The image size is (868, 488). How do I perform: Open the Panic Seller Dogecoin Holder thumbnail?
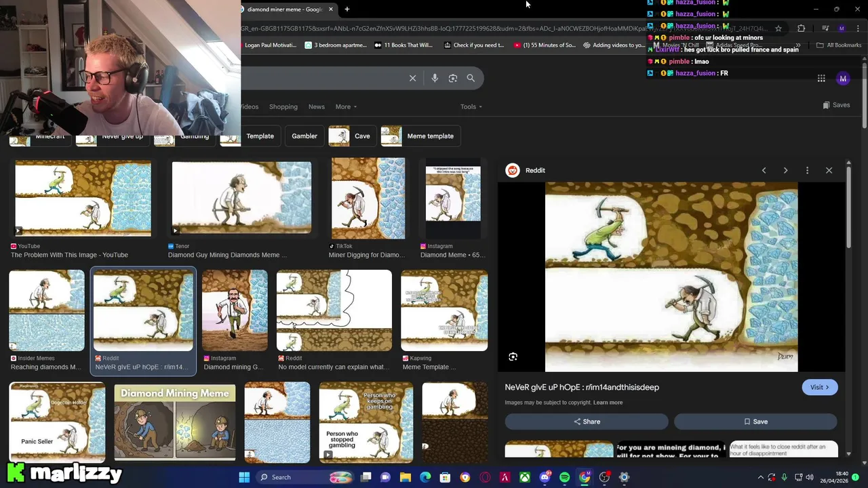point(57,422)
